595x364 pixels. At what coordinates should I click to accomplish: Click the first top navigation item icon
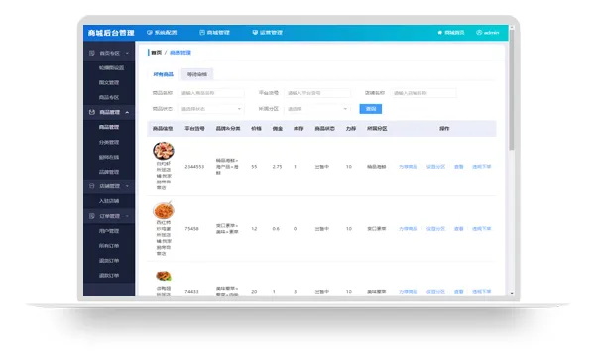(150, 33)
